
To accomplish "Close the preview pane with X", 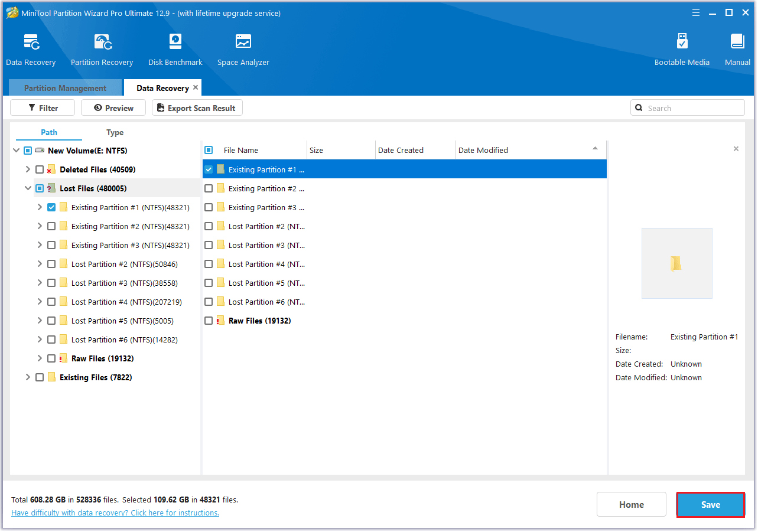I will (736, 149).
